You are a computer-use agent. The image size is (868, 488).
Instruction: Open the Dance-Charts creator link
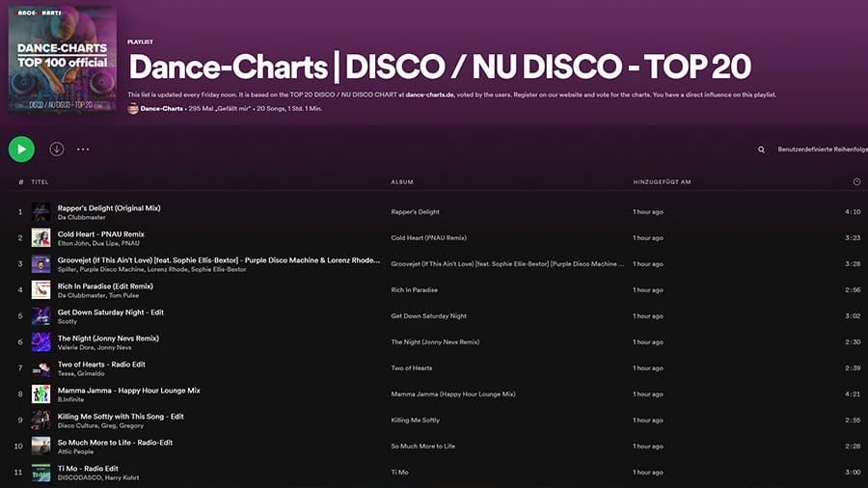pos(162,108)
